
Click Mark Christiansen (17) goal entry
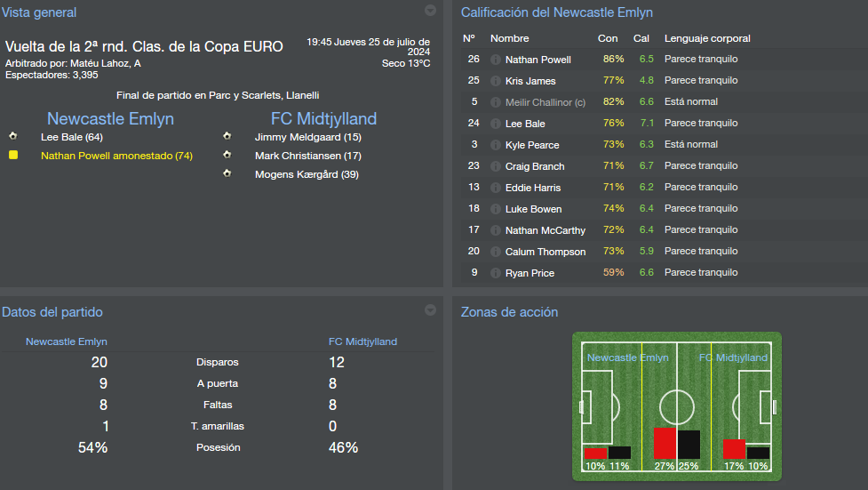[x=307, y=156]
